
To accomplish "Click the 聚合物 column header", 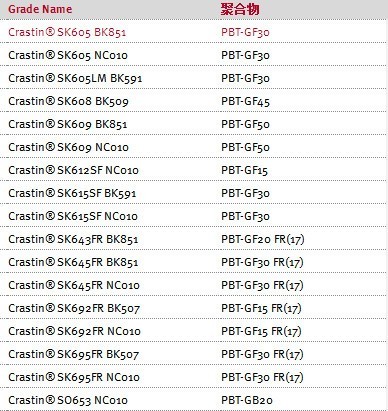I will 240,9.
